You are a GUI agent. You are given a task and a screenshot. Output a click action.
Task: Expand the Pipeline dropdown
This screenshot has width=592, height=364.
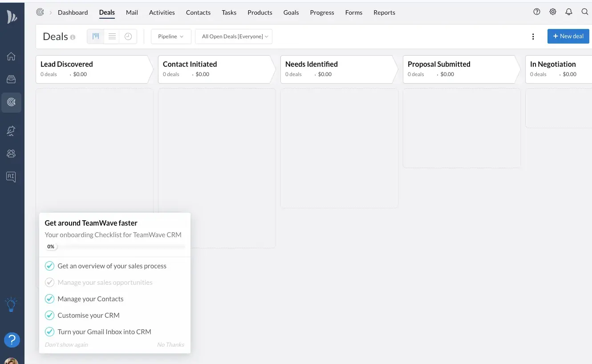coord(170,36)
